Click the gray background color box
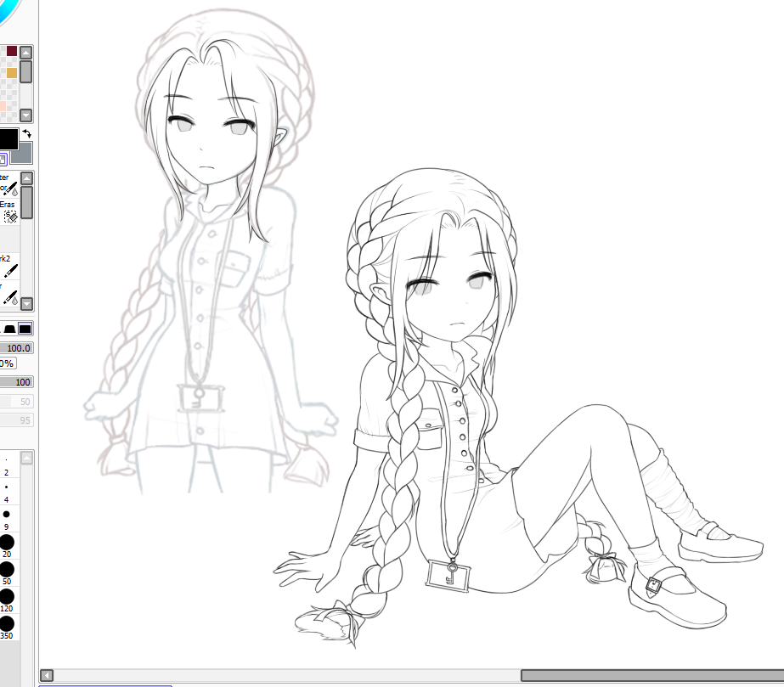 [22, 153]
